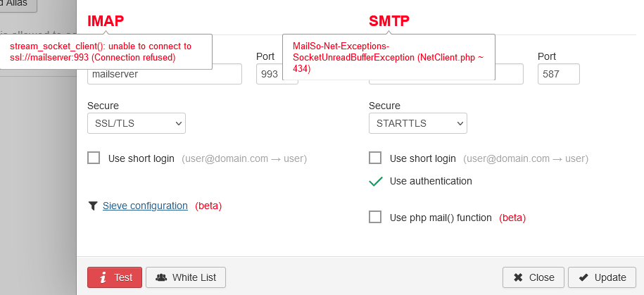Click the Update button
This screenshot has height=295, width=644.
coord(602,277)
